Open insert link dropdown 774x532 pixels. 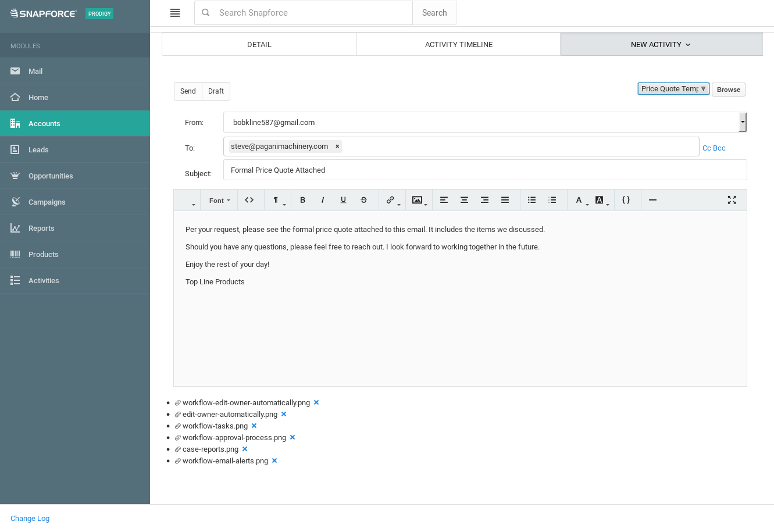393,200
